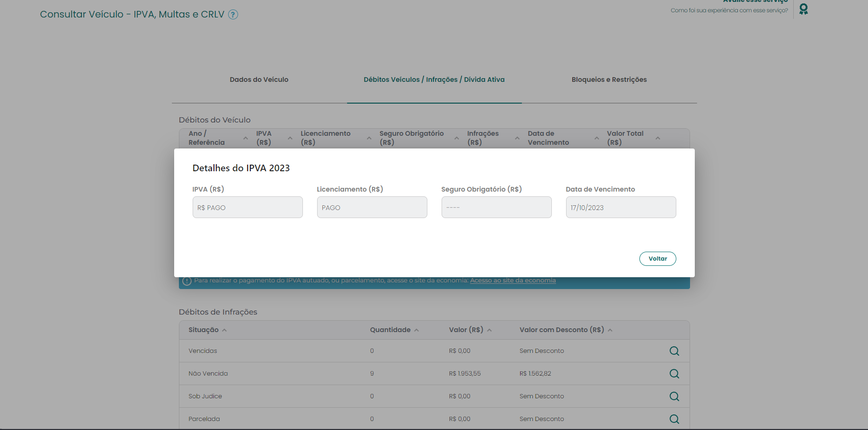Select Débitos Veículos / Infrações / Dívida Ativa tab
868x430 pixels.
(434, 79)
